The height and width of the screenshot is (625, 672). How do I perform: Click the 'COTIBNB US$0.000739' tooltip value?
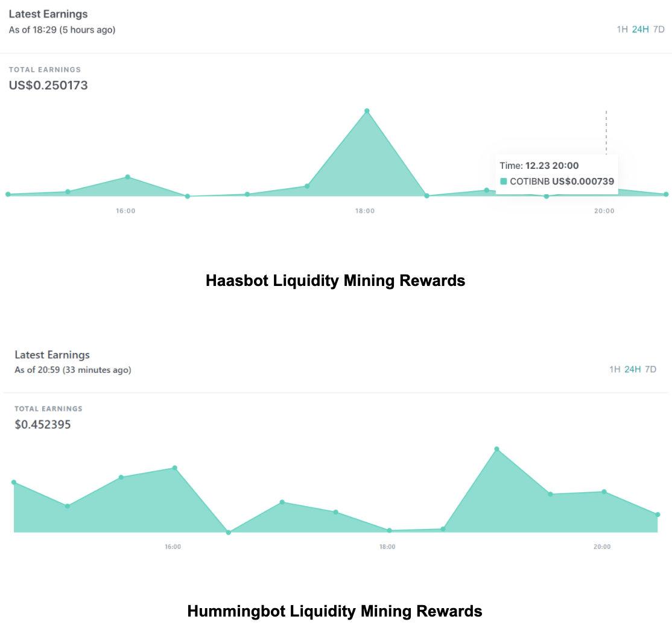[562, 182]
